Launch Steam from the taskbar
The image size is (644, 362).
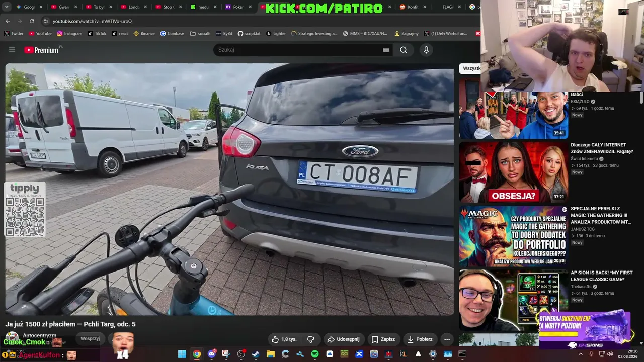pyautogui.click(x=256, y=354)
